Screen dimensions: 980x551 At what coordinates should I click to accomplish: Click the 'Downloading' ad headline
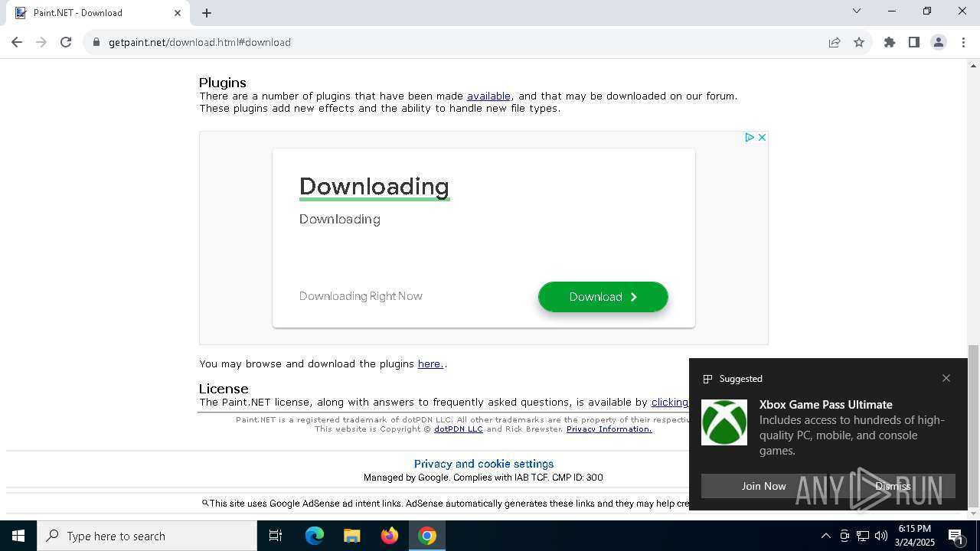(374, 186)
